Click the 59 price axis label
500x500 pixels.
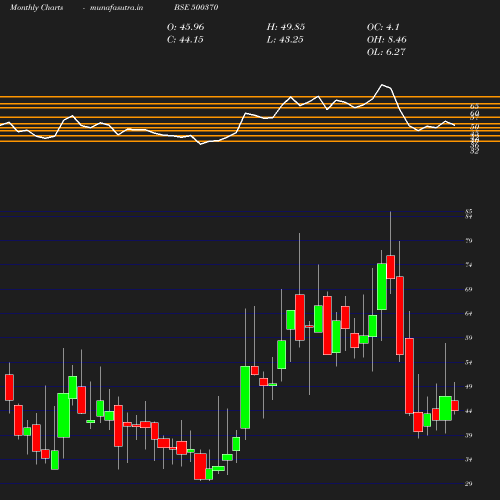coord(469,338)
